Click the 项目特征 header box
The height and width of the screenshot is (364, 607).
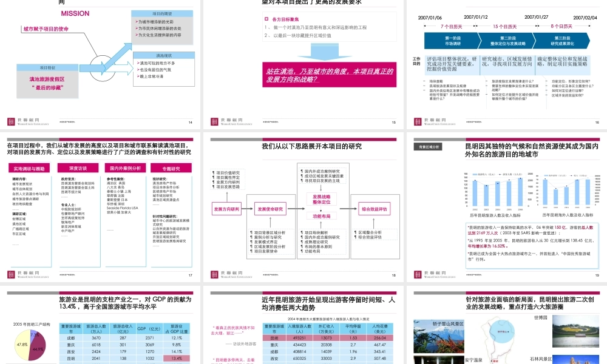[x=47, y=68]
